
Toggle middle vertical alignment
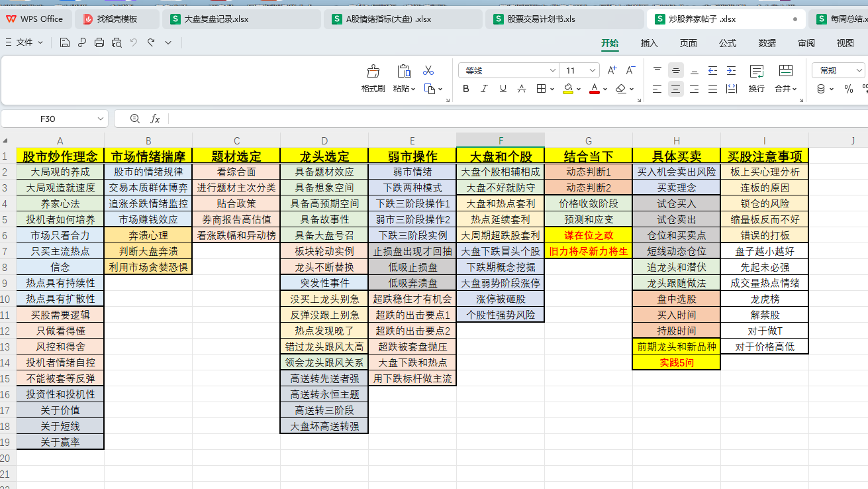coord(676,70)
